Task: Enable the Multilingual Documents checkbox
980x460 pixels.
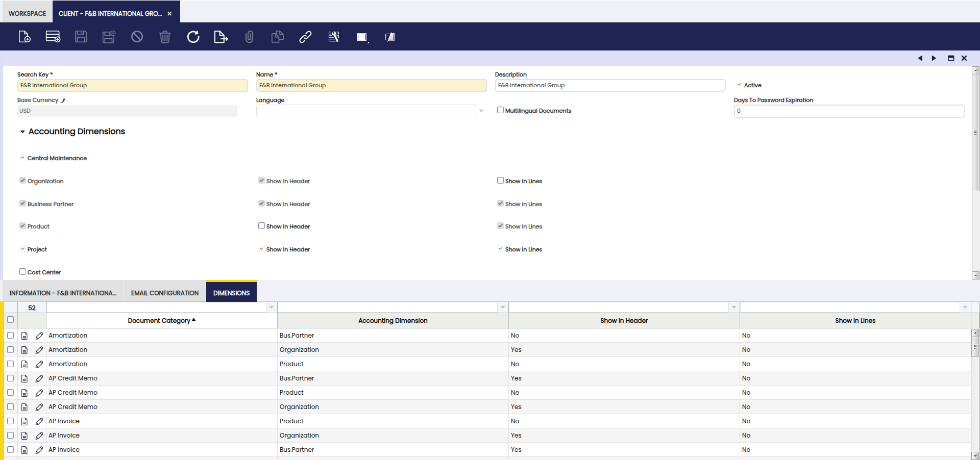Action: [x=500, y=110]
